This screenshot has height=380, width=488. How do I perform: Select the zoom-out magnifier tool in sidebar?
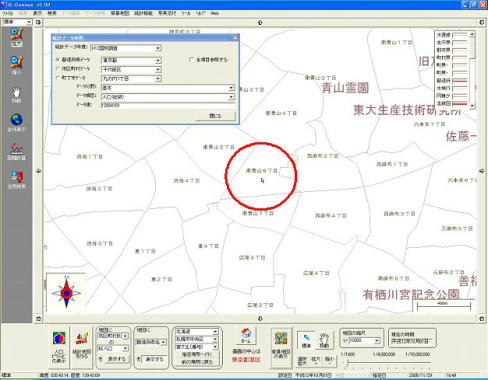pos(16,65)
